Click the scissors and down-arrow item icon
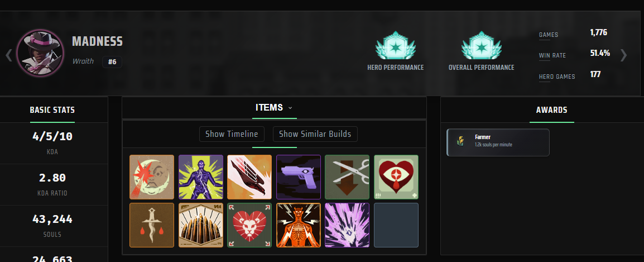644x262 pixels. tap(347, 177)
